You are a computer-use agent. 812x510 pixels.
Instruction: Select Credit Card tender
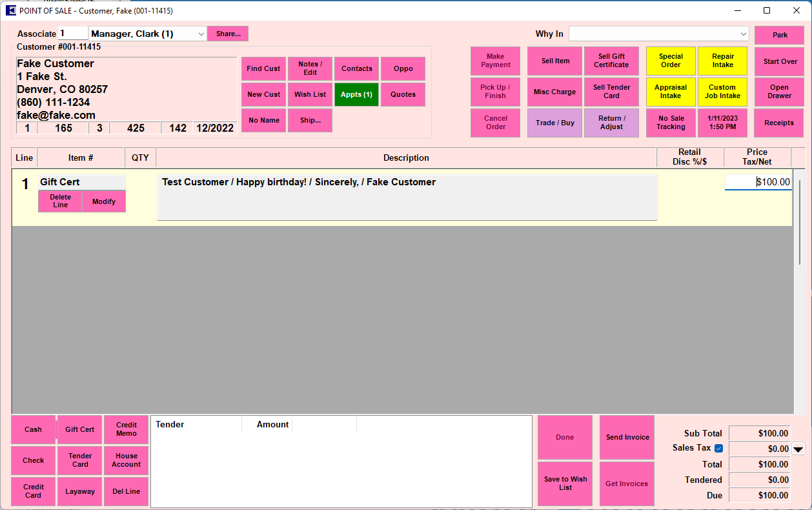coord(33,491)
